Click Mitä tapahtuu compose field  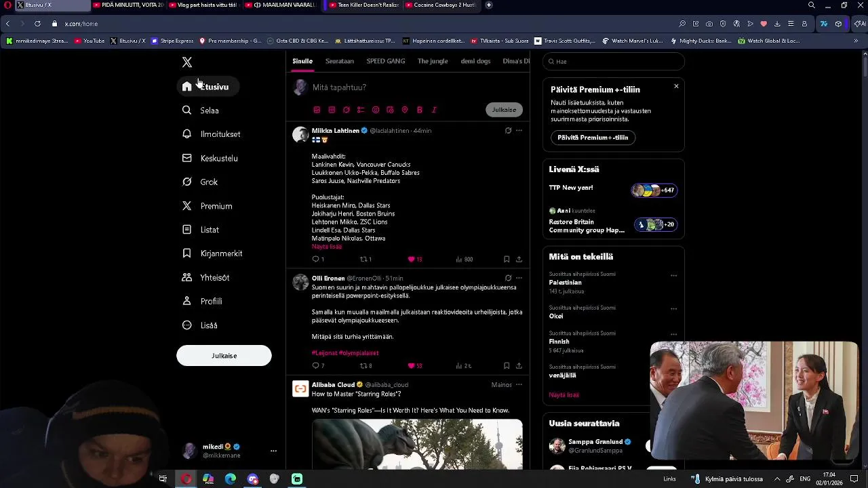[x=339, y=87]
